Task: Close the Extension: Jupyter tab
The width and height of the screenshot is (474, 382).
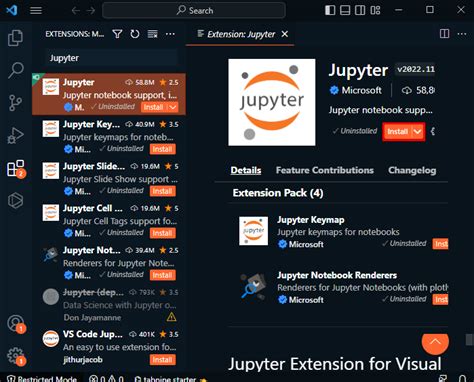Action: click(285, 34)
